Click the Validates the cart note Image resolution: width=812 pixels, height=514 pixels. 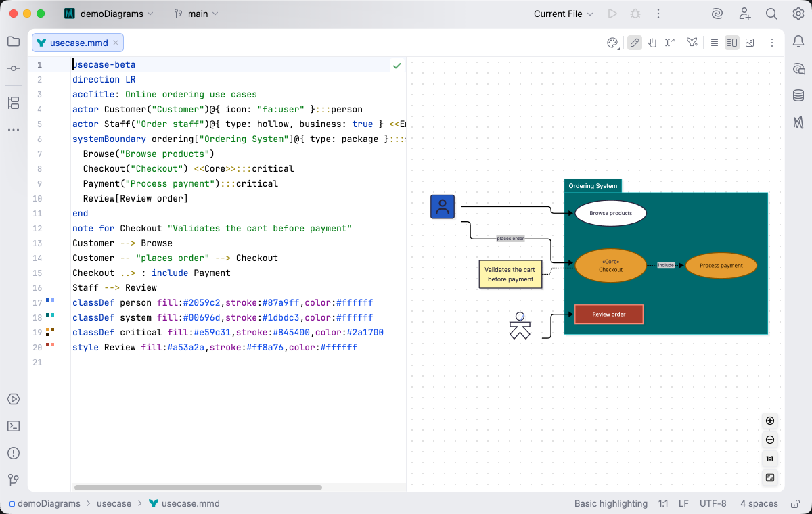click(x=511, y=274)
